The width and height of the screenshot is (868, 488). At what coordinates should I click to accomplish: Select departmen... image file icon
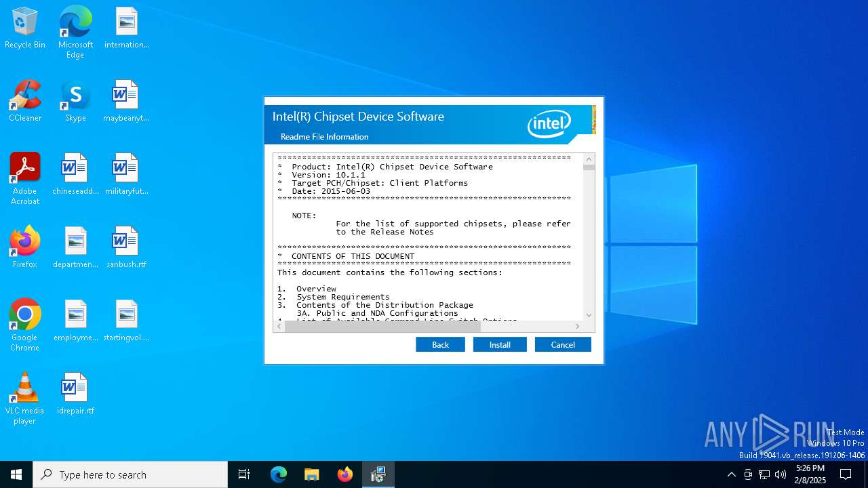click(75, 248)
